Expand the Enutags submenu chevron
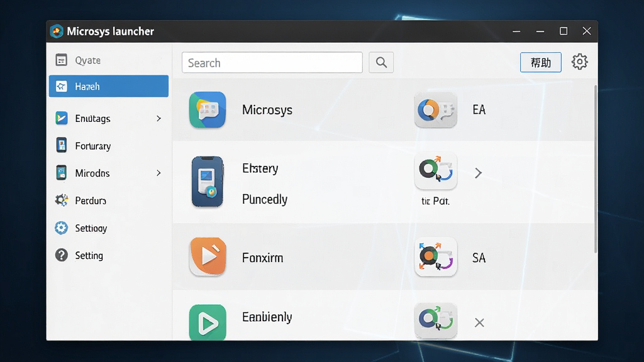This screenshot has height=362, width=644. (x=159, y=118)
